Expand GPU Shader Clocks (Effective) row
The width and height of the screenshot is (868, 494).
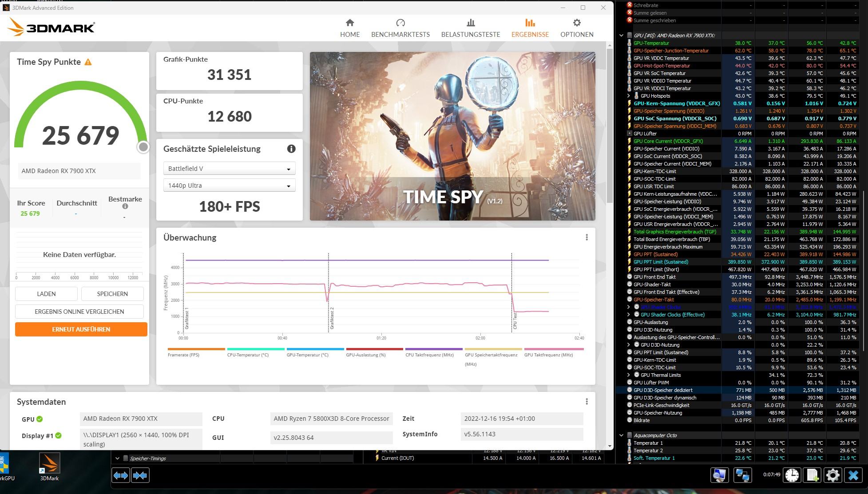[628, 315]
